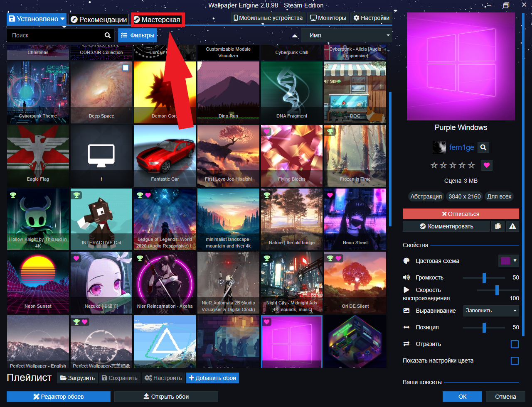
Task: Open author profile link fern1ge
Action: click(462, 147)
